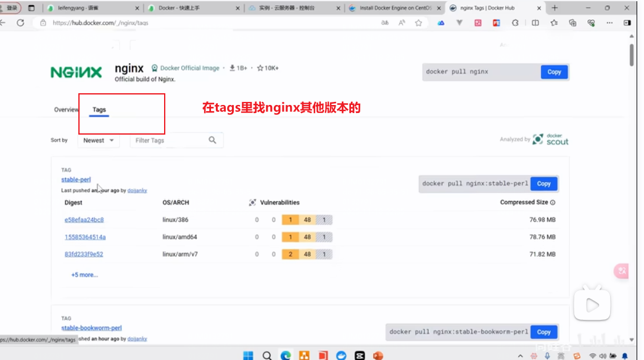Open the favorites list icon

coord(554,23)
